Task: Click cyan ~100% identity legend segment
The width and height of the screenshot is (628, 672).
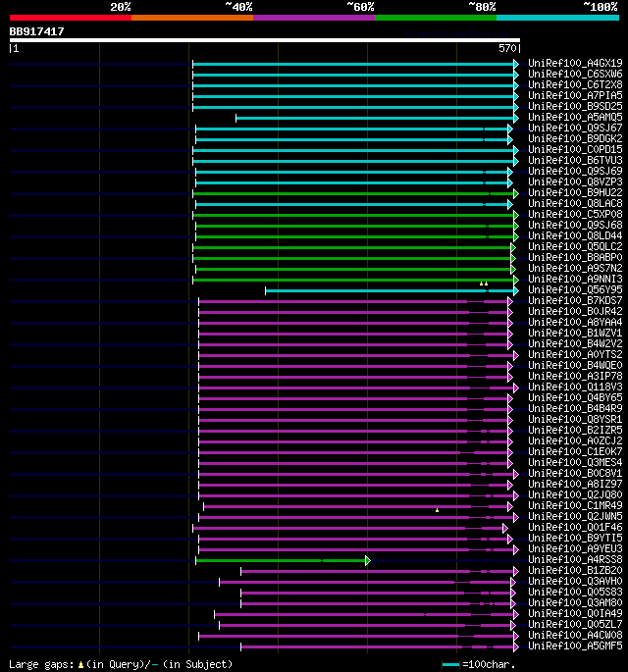Action: tap(557, 18)
